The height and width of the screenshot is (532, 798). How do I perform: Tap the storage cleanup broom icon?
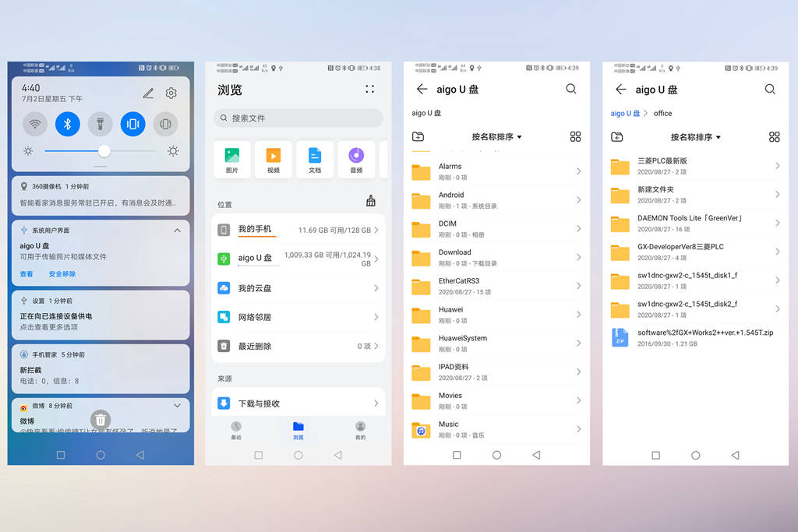[370, 202]
